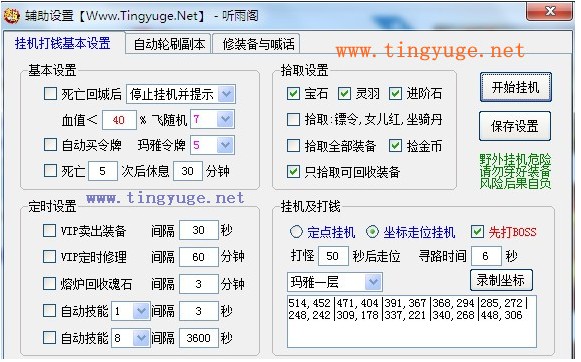Click the app icon in title bar
The height and width of the screenshot is (362, 581).
pyautogui.click(x=11, y=16)
